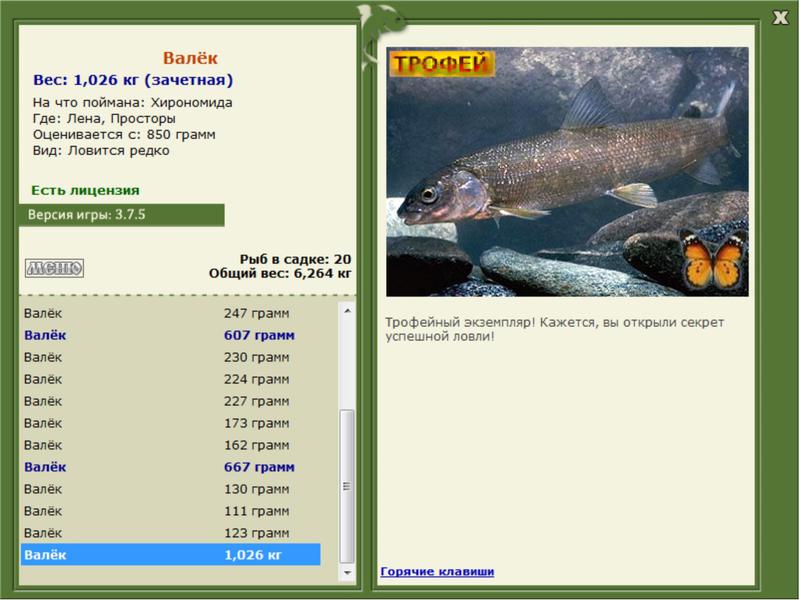Click the Валёк fish name title
Image resolution: width=800 pixels, height=600 pixels.
pyautogui.click(x=190, y=58)
